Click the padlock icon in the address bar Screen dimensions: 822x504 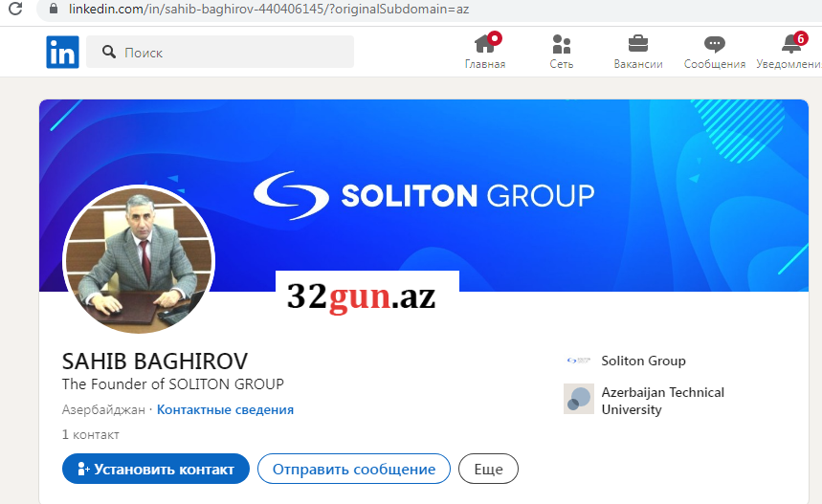point(54,9)
